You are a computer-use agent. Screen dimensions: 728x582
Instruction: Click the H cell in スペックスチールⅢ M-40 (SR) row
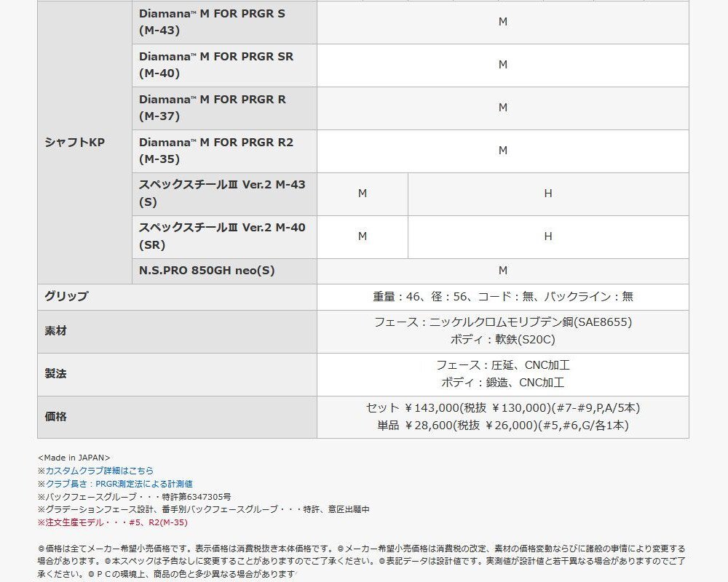(x=548, y=236)
